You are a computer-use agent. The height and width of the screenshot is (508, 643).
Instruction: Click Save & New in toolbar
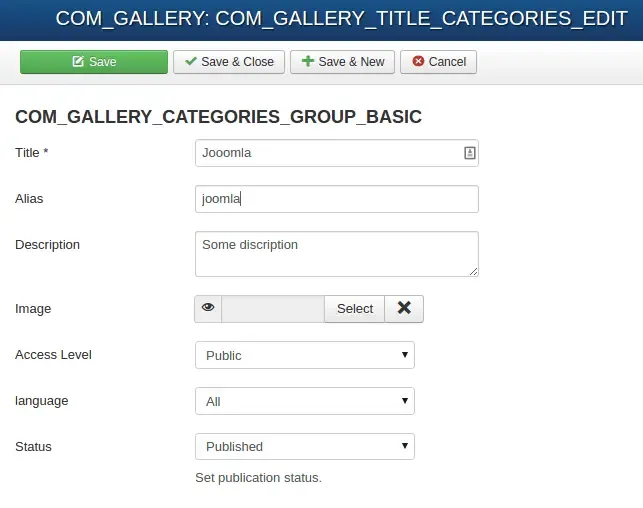click(x=342, y=62)
